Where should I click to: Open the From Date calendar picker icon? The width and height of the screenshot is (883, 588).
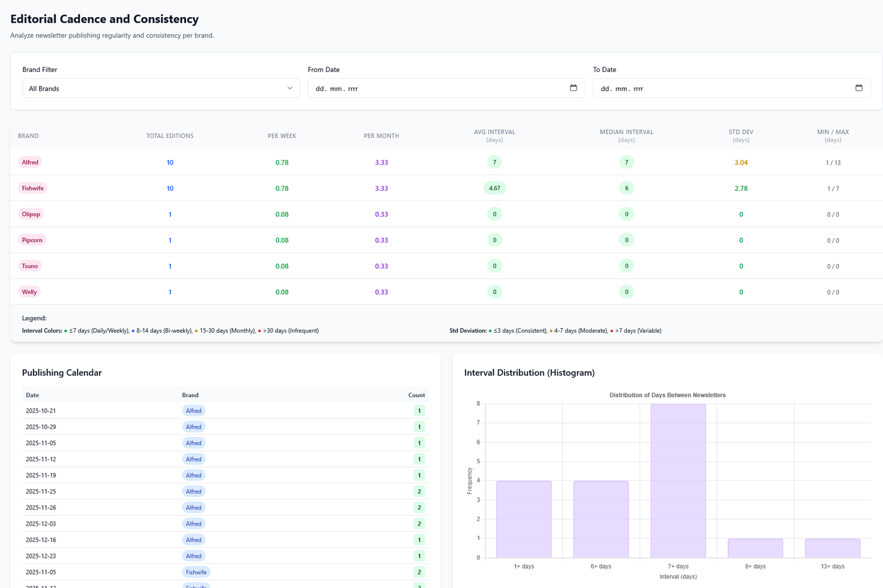(x=573, y=88)
